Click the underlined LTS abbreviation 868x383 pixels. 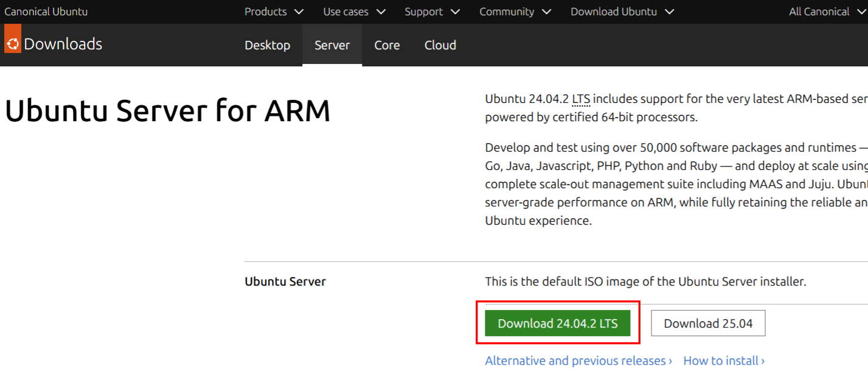pos(581,99)
